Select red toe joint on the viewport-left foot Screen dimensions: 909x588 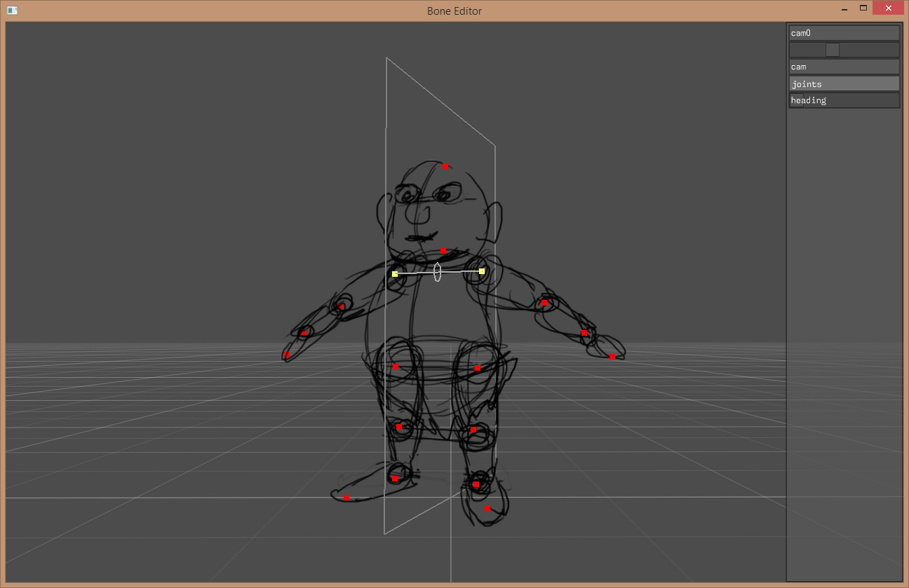click(346, 497)
